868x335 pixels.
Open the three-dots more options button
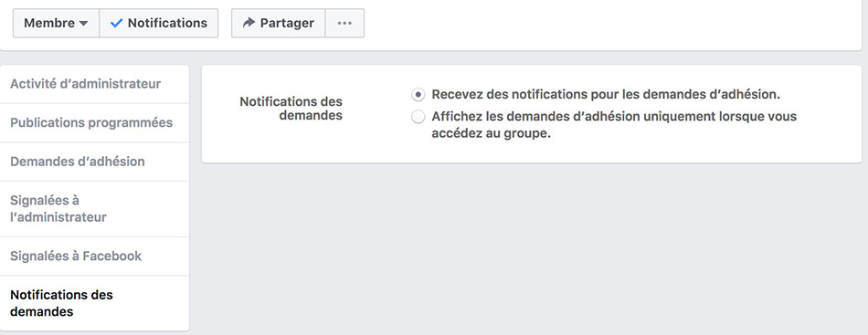click(x=344, y=23)
